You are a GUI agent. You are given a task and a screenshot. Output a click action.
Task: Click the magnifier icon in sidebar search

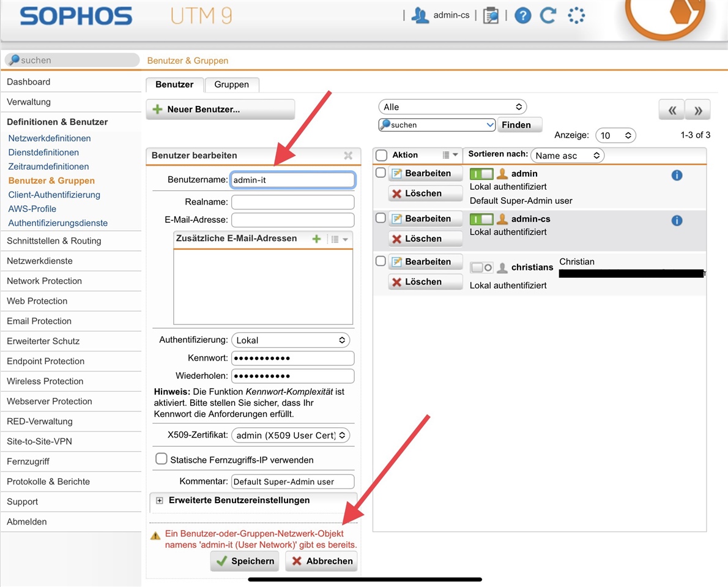(x=15, y=59)
